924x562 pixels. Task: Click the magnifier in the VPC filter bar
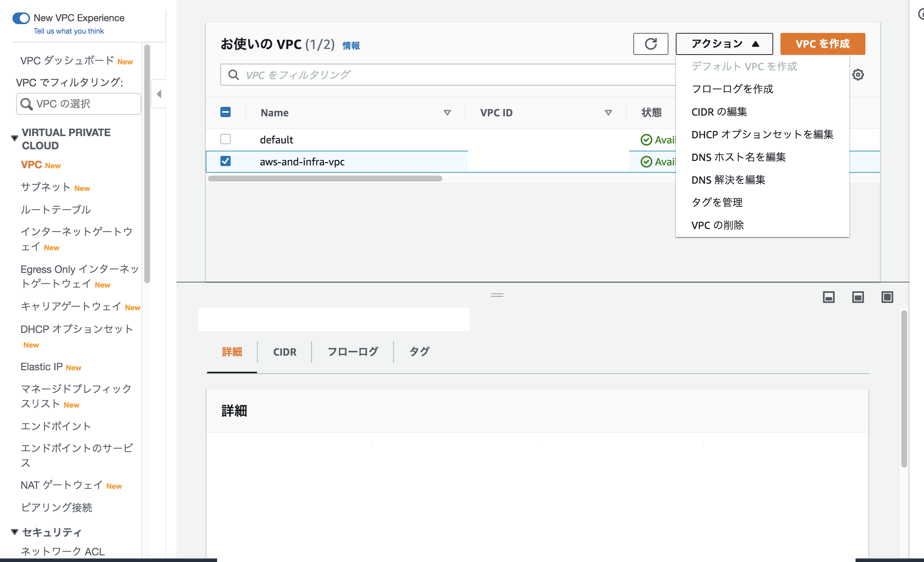234,75
